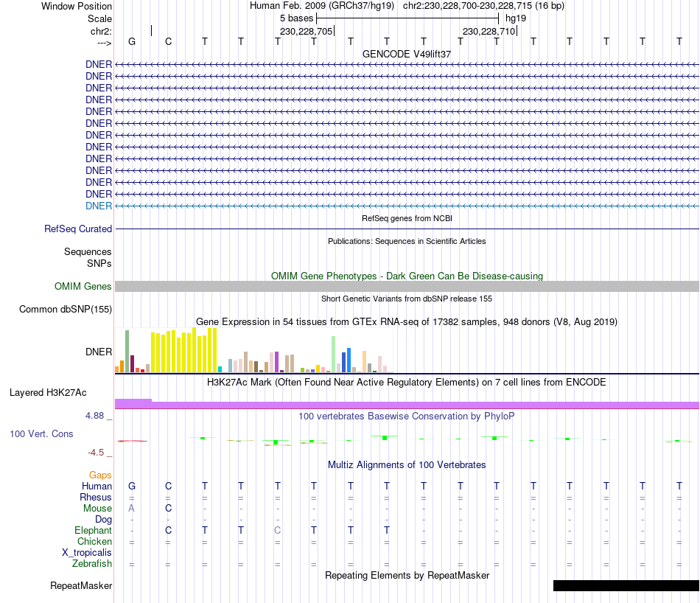Open Short Genetic Variants from dbSNP title

tap(407, 299)
